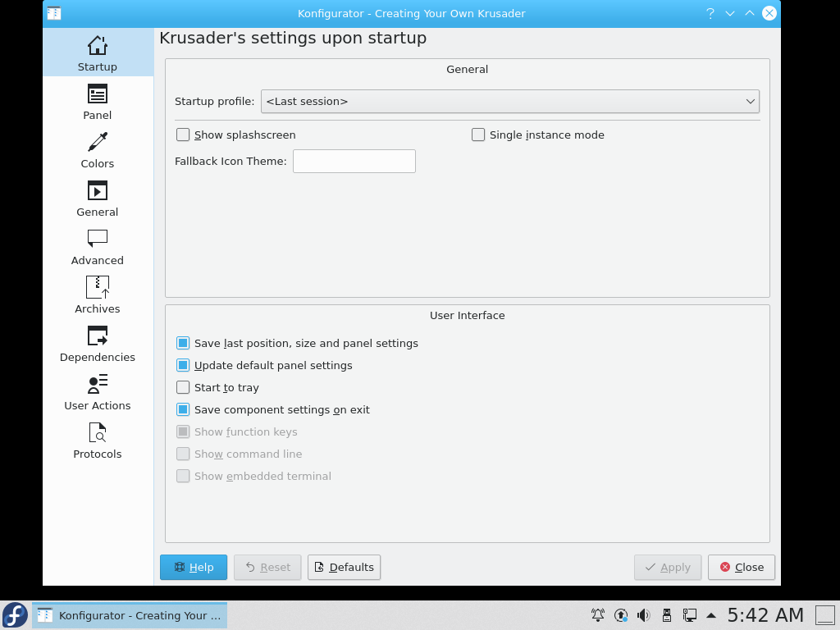Screen dimensions: 840x630
Task: Enable Single instance mode
Action: pyautogui.click(x=478, y=135)
